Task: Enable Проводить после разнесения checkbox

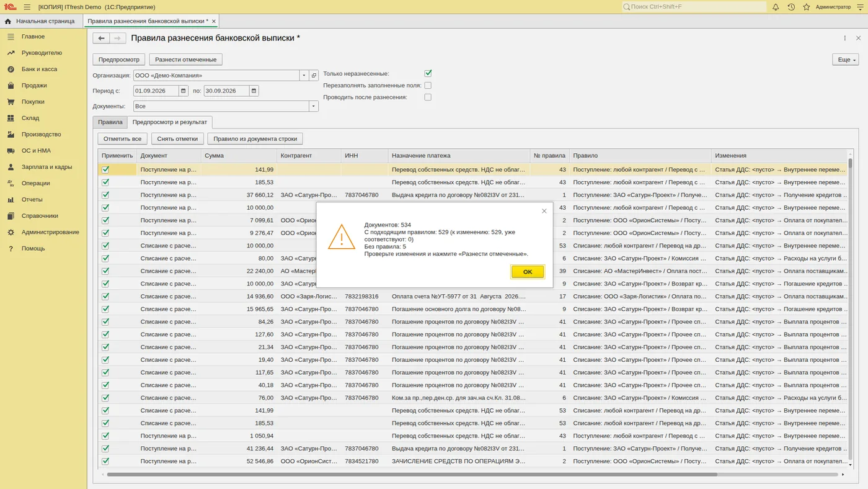Action: point(428,97)
